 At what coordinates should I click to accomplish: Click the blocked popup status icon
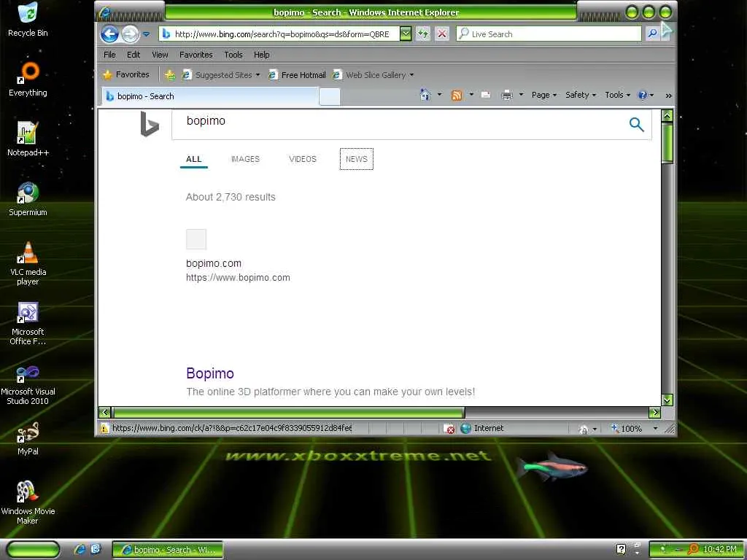pyautogui.click(x=449, y=429)
